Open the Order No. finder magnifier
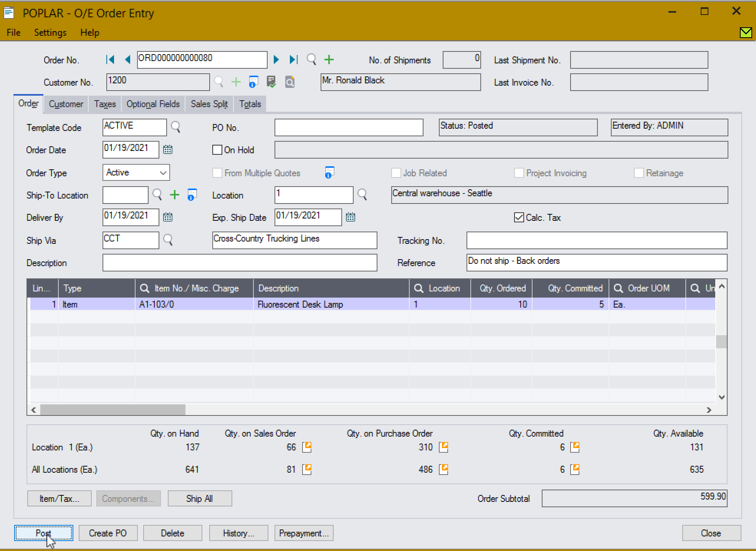The image size is (756, 551). (x=311, y=60)
